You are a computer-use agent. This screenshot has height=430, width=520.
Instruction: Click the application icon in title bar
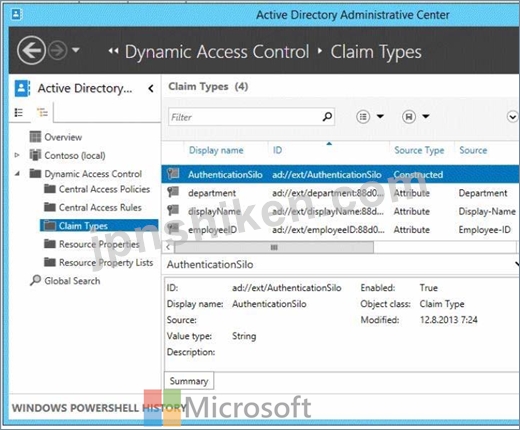(x=16, y=14)
